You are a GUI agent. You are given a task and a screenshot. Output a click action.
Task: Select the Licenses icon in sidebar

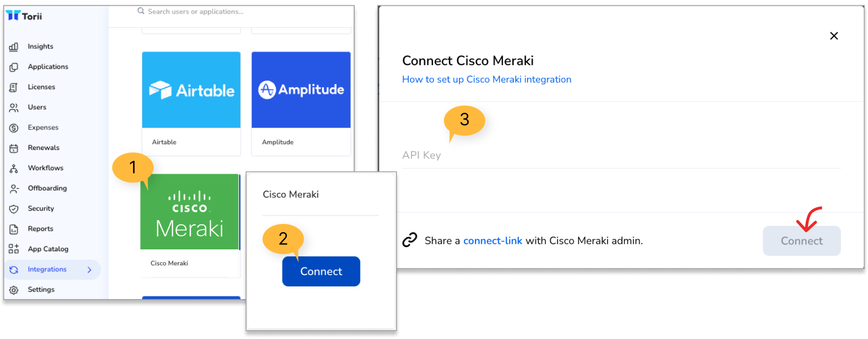tap(14, 87)
